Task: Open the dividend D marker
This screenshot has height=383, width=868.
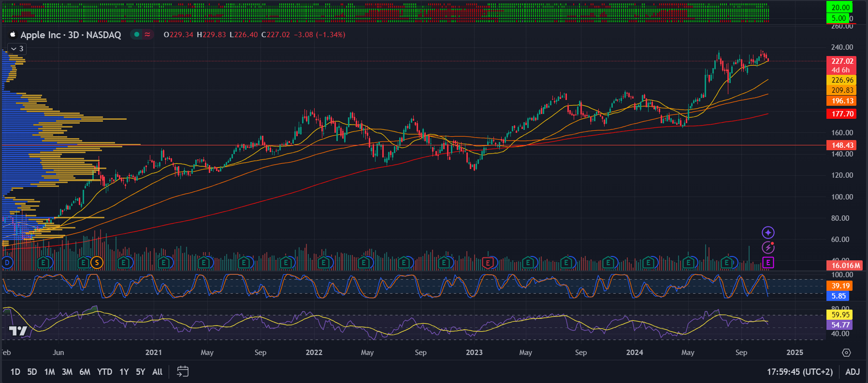Action: tap(6, 263)
